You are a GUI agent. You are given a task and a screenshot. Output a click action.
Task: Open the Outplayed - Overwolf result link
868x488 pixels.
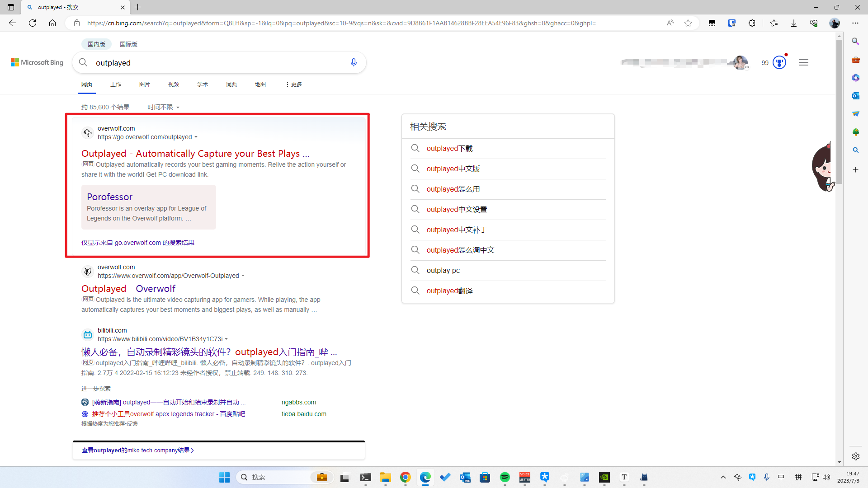click(128, 288)
